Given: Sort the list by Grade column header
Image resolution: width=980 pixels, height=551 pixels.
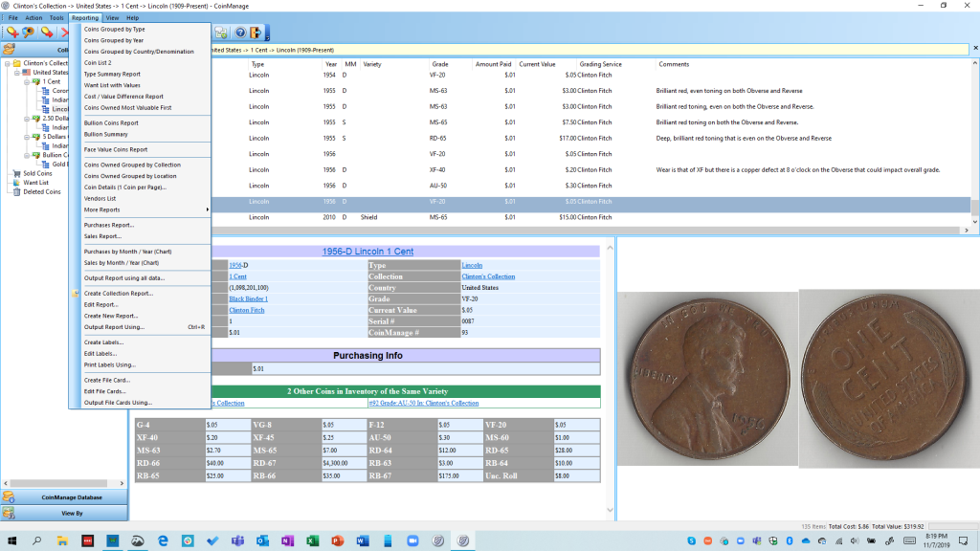Looking at the screenshot, I should [x=440, y=64].
